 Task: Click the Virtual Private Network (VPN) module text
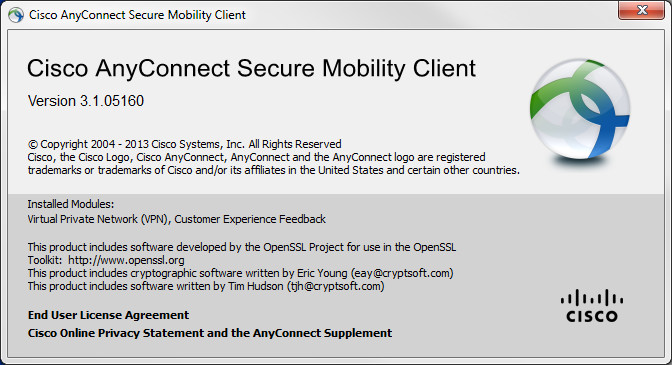[x=99, y=219]
